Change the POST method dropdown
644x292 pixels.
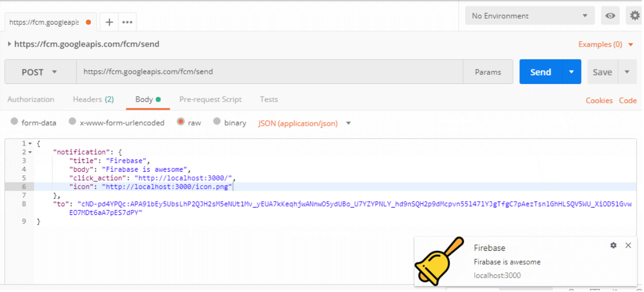tap(40, 72)
